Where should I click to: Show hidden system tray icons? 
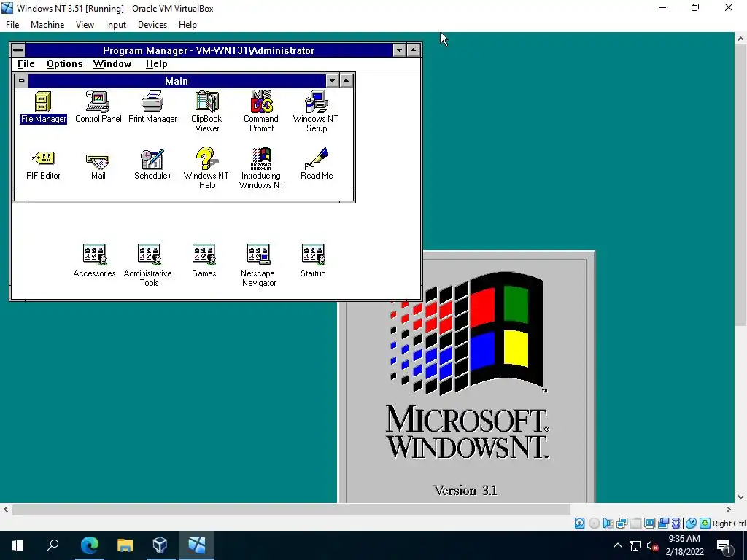tap(617, 545)
